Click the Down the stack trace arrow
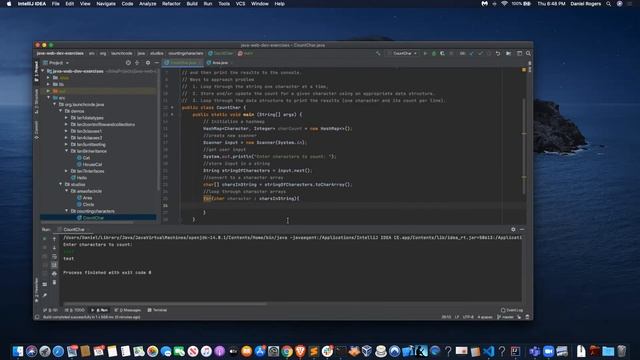The image size is (640, 360). click(x=54, y=248)
